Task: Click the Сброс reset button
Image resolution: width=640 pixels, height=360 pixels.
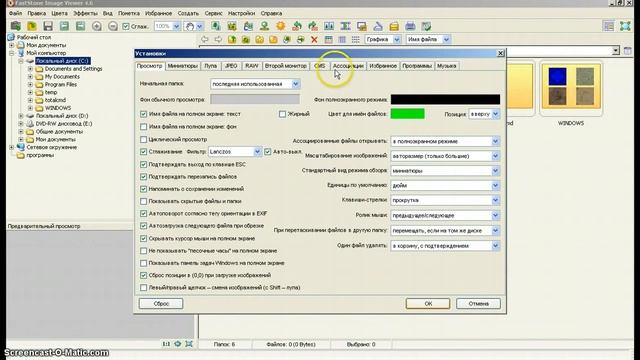Action: (161, 304)
